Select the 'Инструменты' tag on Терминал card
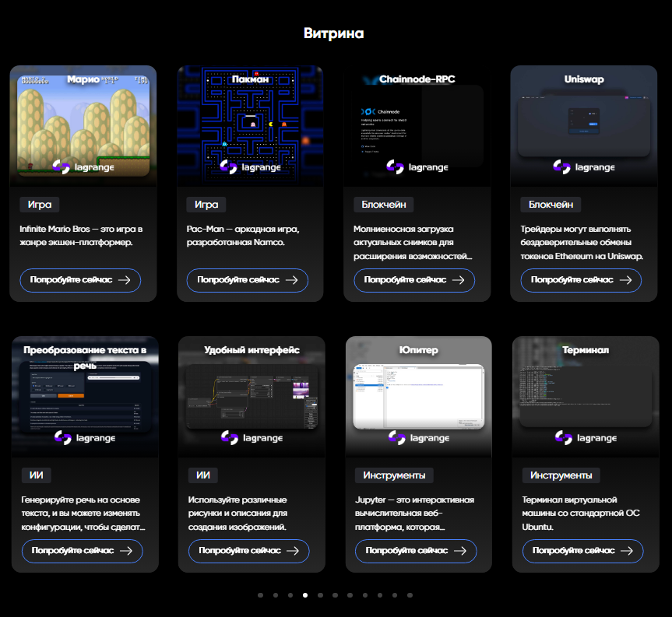The width and height of the screenshot is (672, 617). (561, 475)
